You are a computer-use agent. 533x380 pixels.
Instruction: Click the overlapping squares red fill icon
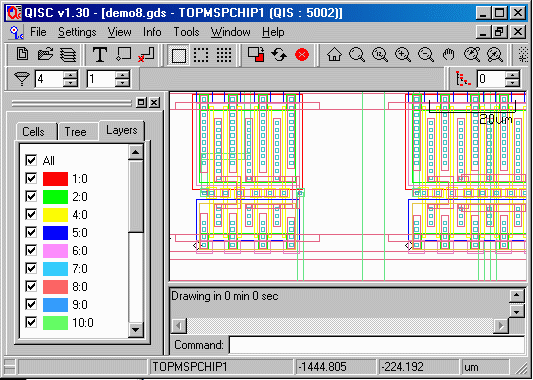(x=256, y=54)
